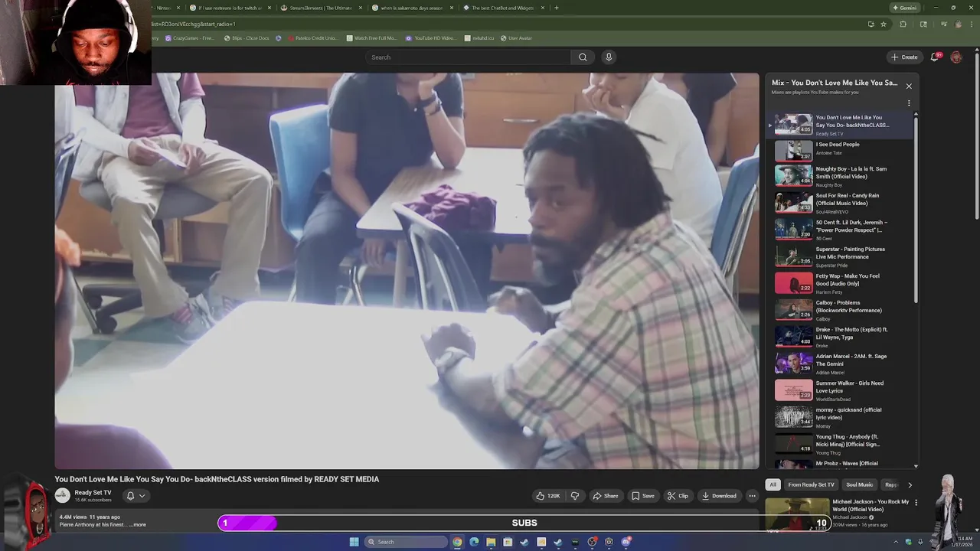
Task: Expand video description with ...more
Action: (138, 524)
